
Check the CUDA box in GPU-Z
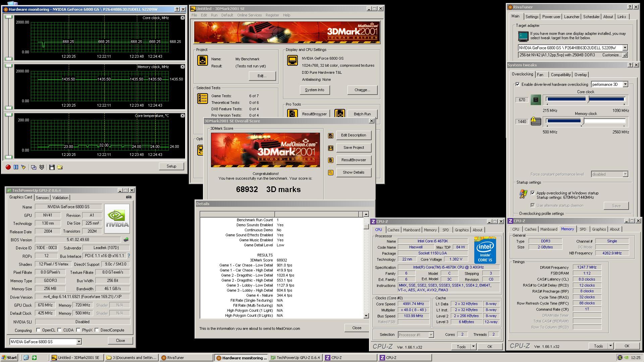click(x=59, y=330)
